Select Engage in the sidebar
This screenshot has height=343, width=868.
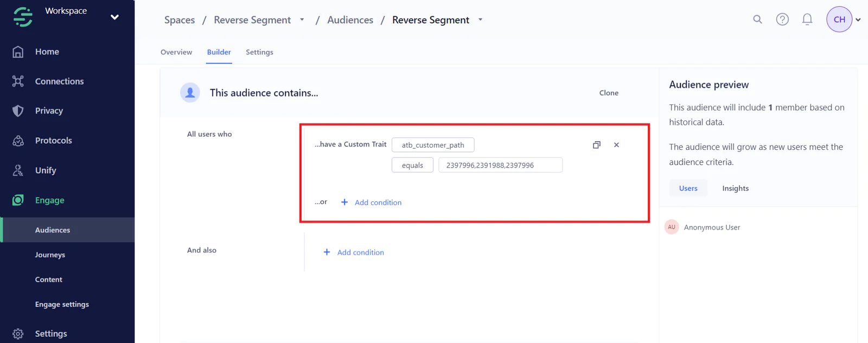[x=49, y=200]
